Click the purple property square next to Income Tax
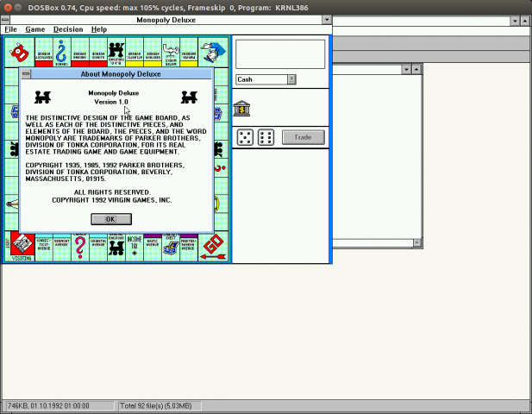532x414 pixels. pos(153,248)
